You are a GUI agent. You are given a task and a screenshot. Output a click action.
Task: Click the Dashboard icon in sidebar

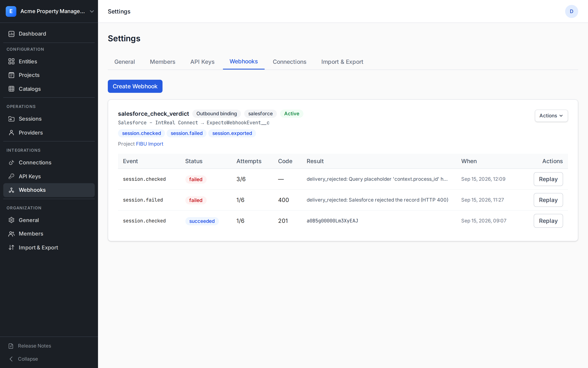click(x=11, y=34)
